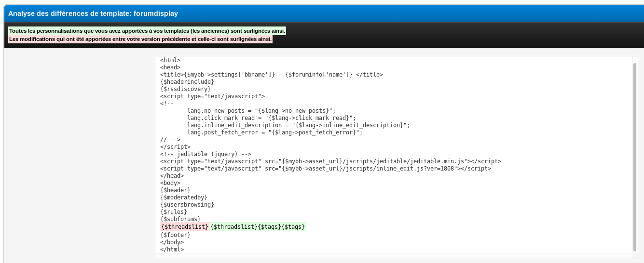Click the inline_edit.js?ver=1808 script line
644x263 pixels.
pos(325,169)
